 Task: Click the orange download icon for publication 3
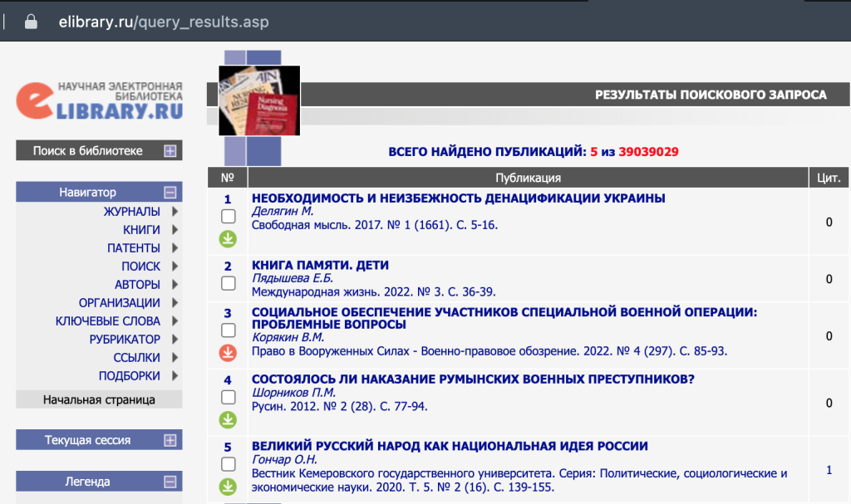(x=228, y=350)
